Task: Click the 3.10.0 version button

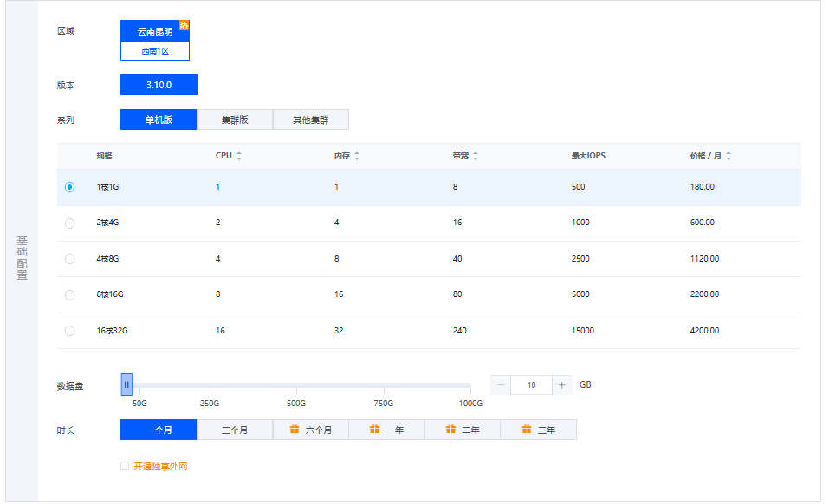Action: (158, 84)
